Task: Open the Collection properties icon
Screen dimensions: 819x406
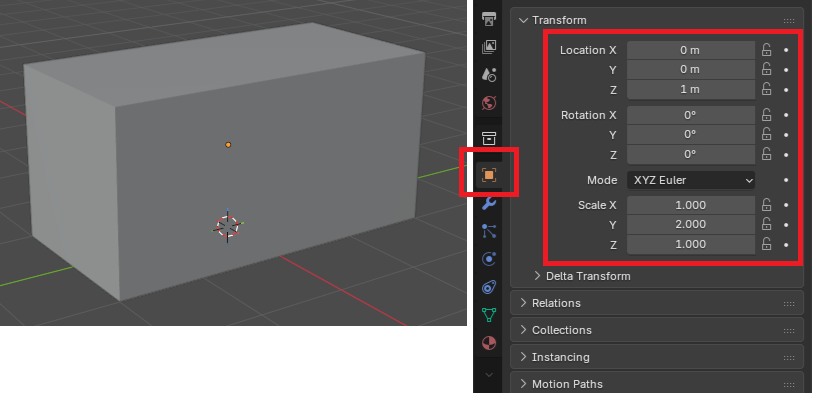Action: [x=489, y=138]
